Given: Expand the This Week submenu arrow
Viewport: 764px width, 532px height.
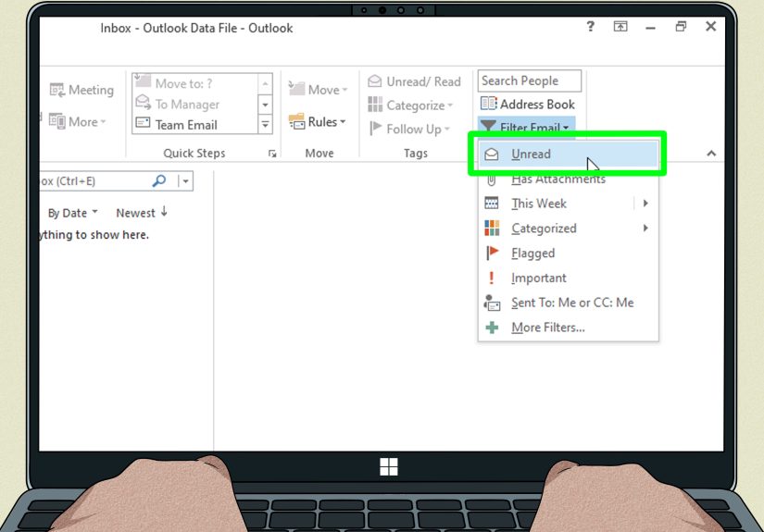Looking at the screenshot, I should [x=645, y=203].
